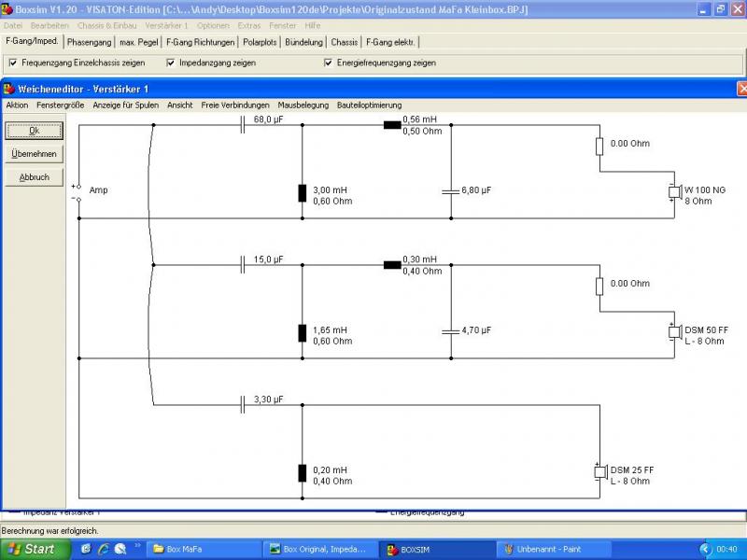Open the Fenstergröße menu
Image resolution: width=747 pixels, height=560 pixels.
click(x=61, y=105)
